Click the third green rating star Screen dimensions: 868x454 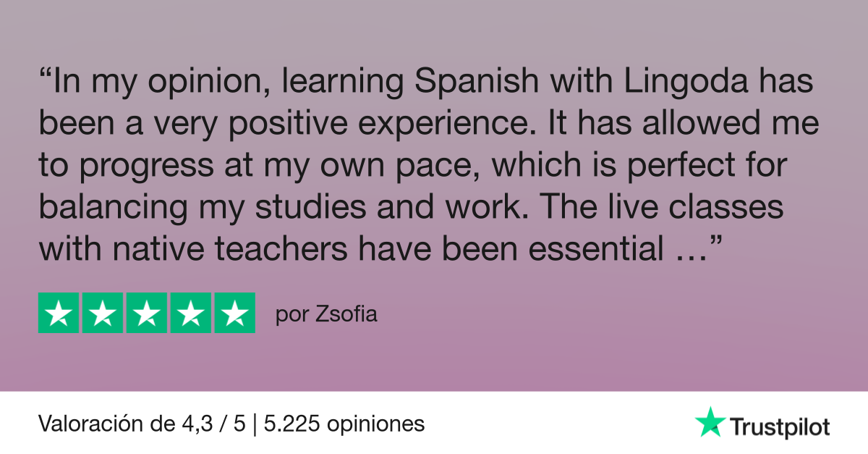(x=147, y=313)
